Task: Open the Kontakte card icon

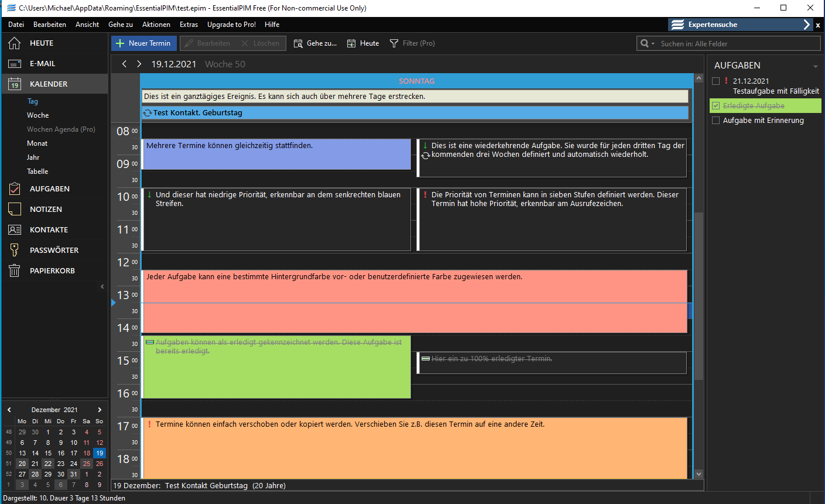Action: pos(15,230)
